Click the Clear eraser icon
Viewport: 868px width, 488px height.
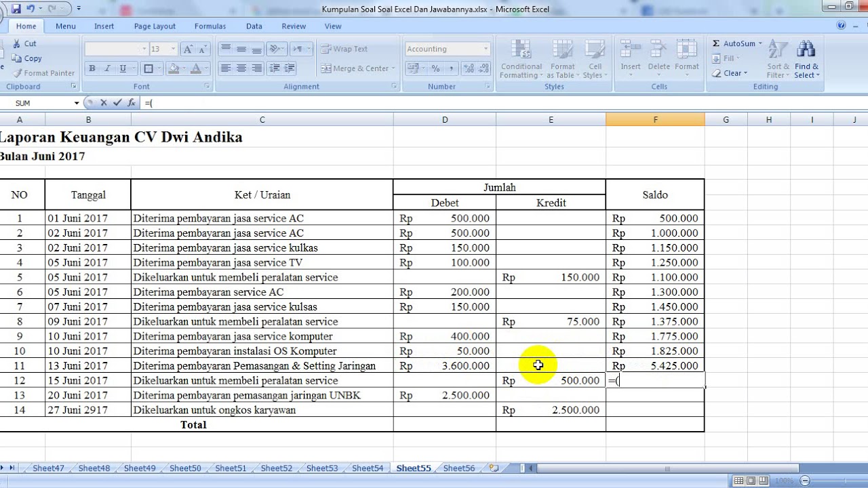click(x=716, y=73)
